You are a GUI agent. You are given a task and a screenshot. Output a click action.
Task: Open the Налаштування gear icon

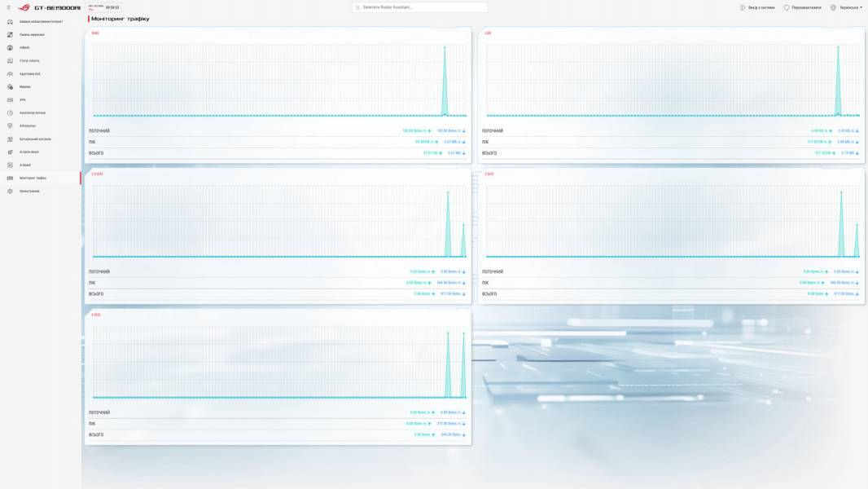pyautogui.click(x=10, y=191)
